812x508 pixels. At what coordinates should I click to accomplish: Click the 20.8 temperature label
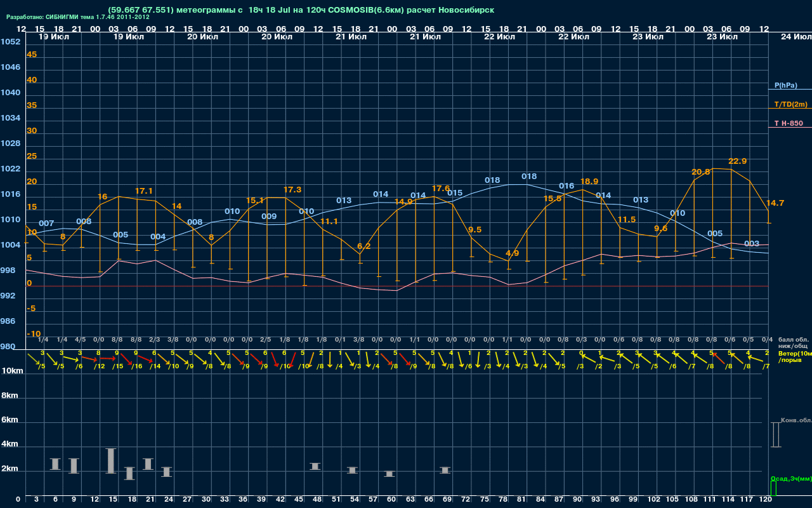(700, 171)
